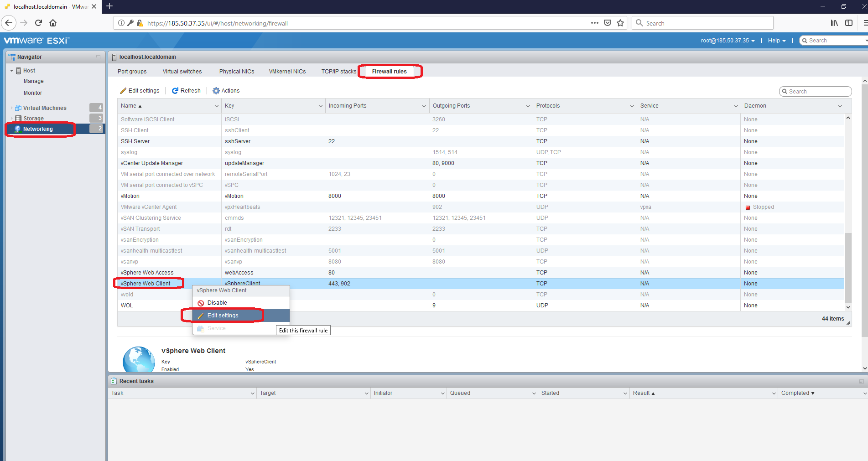The width and height of the screenshot is (868, 461).
Task: Save page to Pocket
Action: click(x=608, y=23)
